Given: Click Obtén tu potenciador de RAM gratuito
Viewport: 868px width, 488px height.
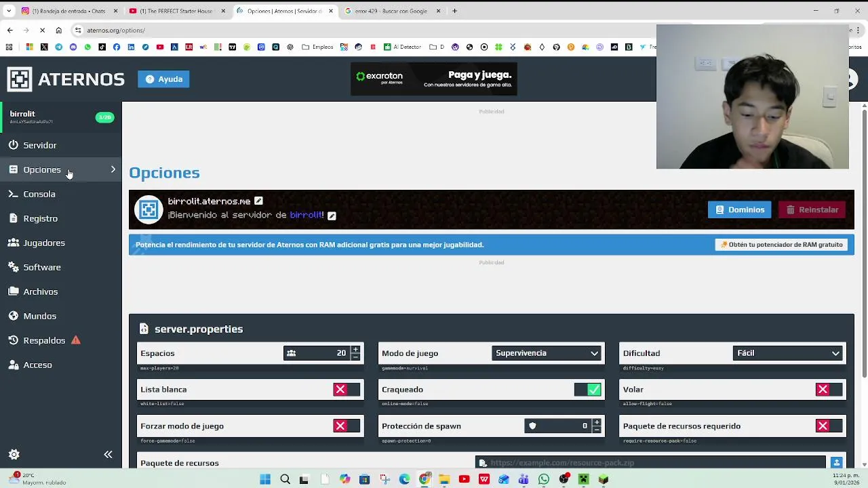Looking at the screenshot, I should pos(781,245).
